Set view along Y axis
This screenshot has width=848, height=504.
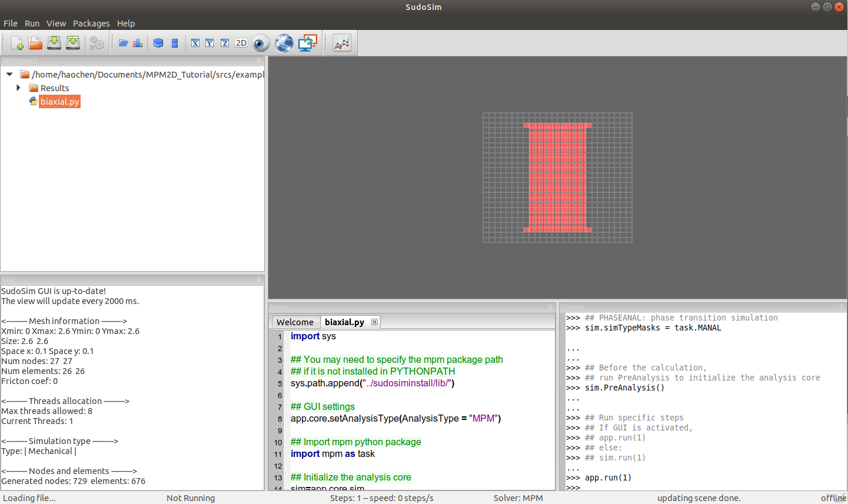(209, 43)
